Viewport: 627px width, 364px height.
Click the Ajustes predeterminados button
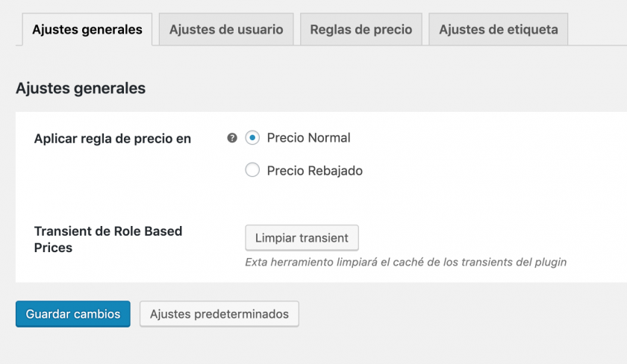(219, 314)
